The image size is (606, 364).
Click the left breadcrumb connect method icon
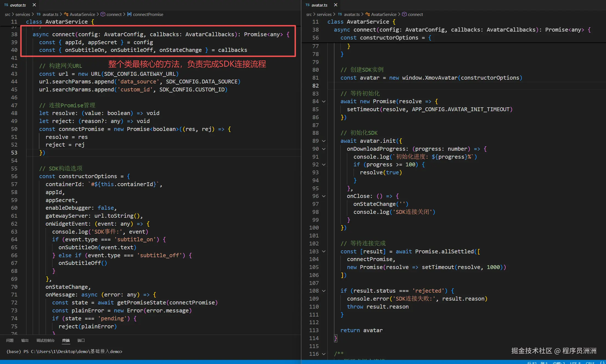click(103, 14)
